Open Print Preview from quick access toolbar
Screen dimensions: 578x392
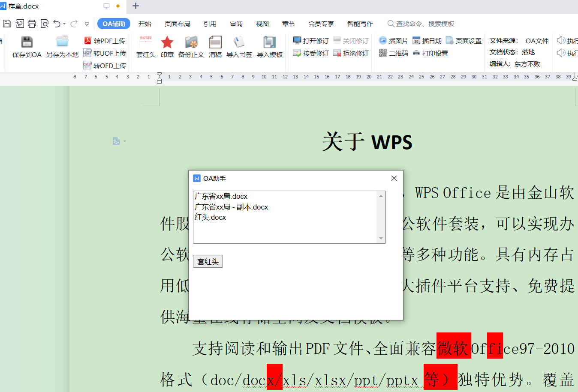(44, 24)
